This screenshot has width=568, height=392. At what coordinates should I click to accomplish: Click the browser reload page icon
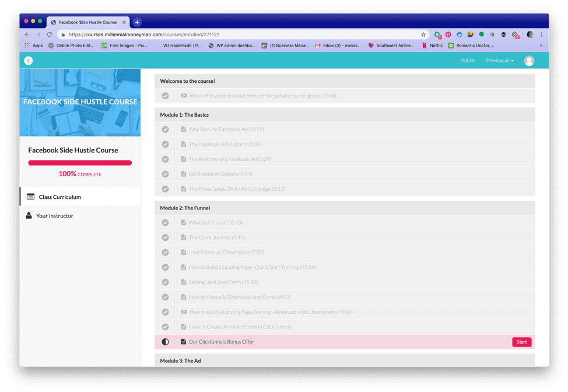coord(50,34)
